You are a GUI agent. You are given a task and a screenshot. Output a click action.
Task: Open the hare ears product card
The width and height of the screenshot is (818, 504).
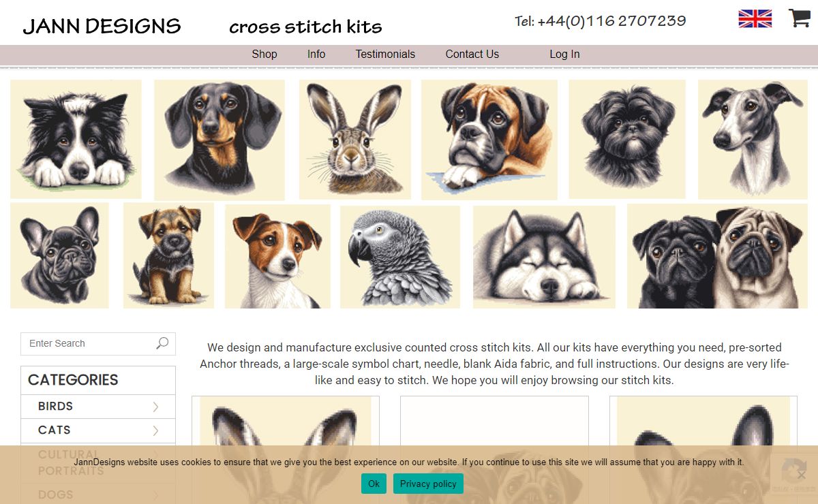click(x=286, y=450)
